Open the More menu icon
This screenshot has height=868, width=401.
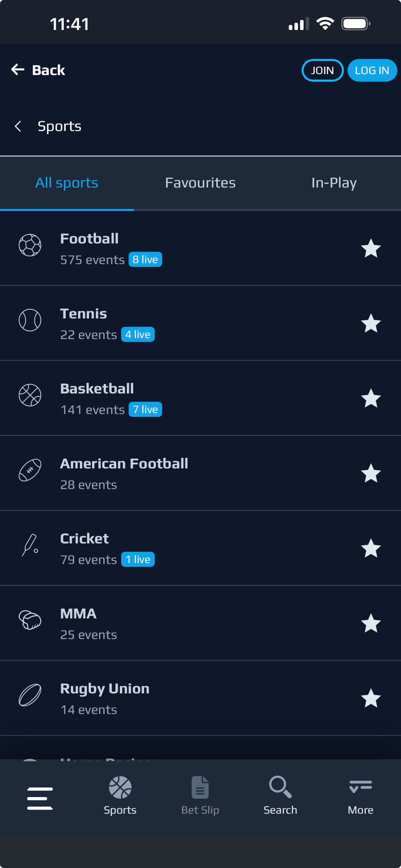360,786
